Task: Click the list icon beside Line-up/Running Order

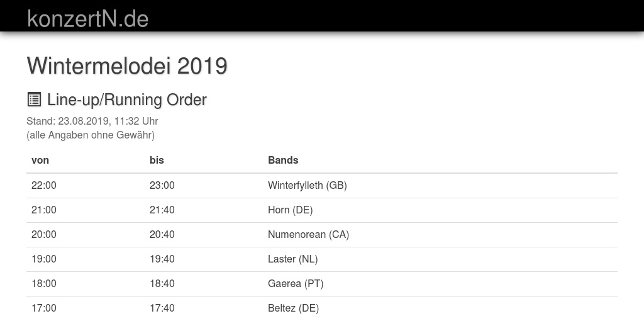Action: (34, 99)
